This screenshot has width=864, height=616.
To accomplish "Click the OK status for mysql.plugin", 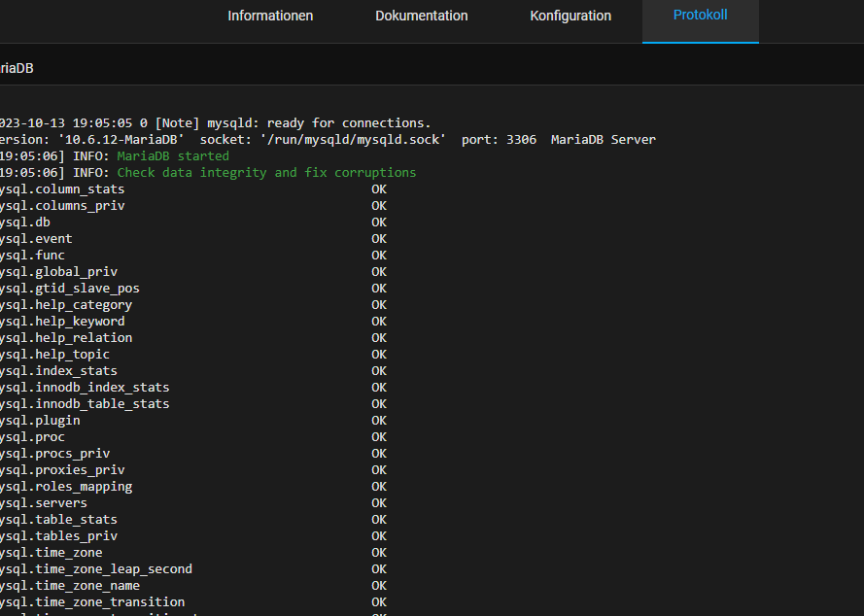I will (x=379, y=421).
